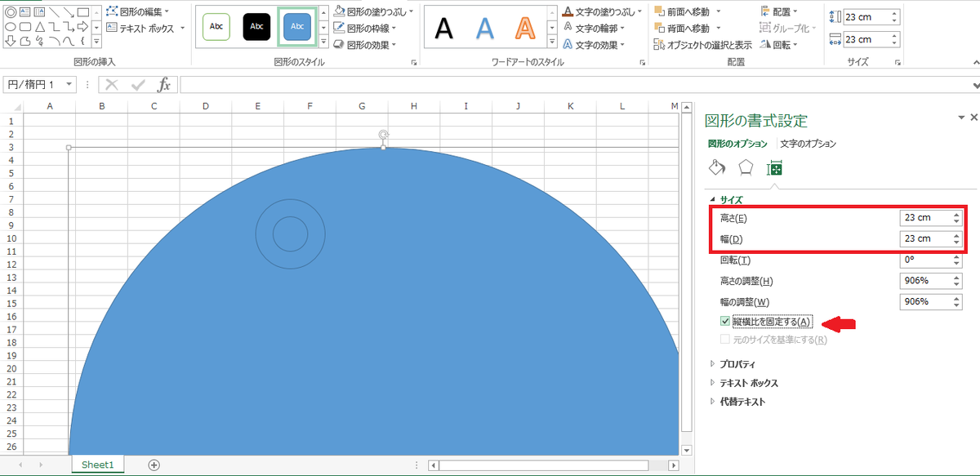Select the oval shape insert icon

9,27
